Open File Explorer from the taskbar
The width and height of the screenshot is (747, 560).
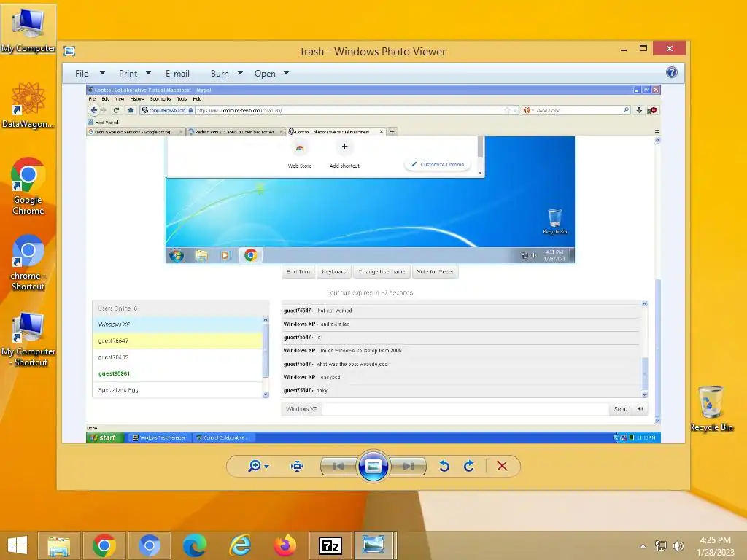pyautogui.click(x=59, y=545)
